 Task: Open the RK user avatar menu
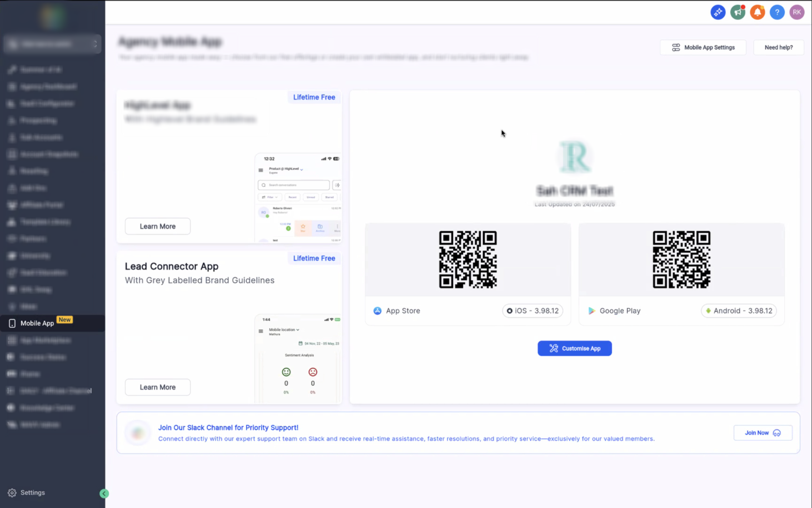(x=797, y=12)
